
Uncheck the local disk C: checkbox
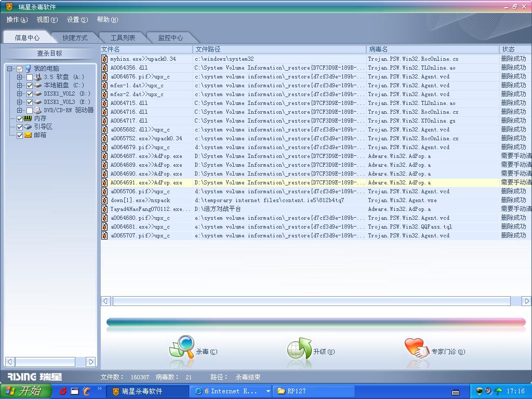(x=30, y=86)
